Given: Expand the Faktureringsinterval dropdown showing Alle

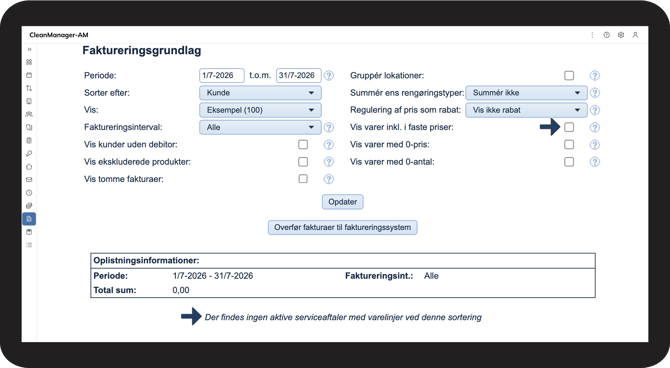Looking at the screenshot, I should point(260,127).
